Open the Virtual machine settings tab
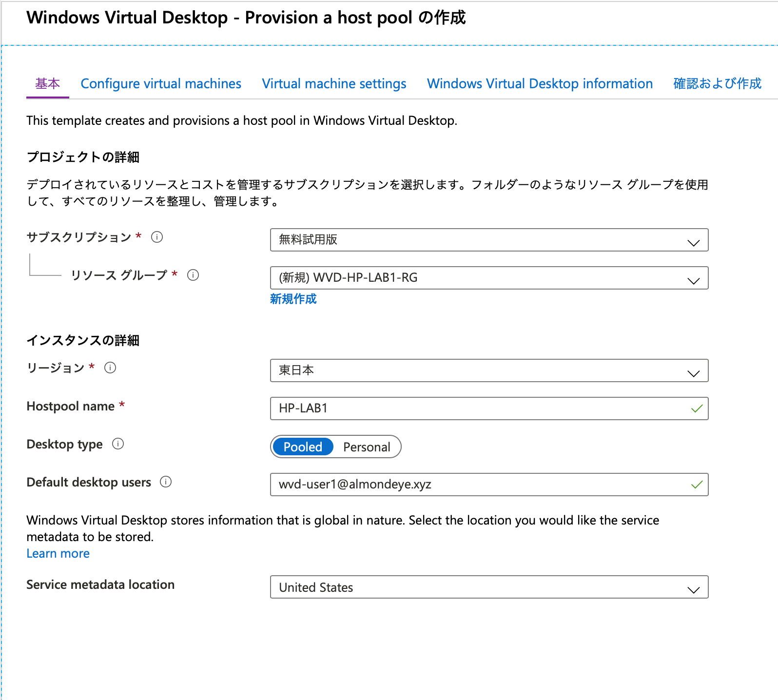 334,83
